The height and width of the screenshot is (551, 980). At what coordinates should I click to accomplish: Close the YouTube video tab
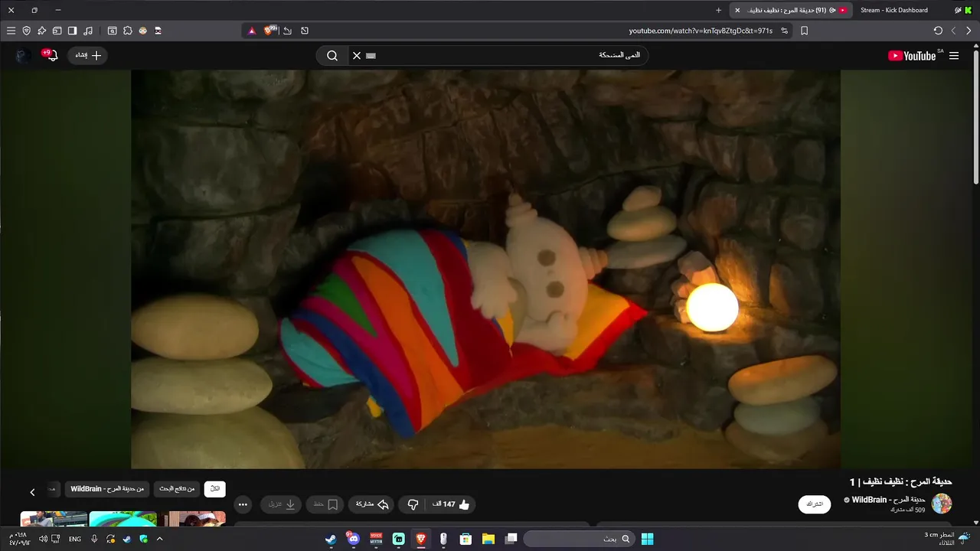tap(737, 10)
